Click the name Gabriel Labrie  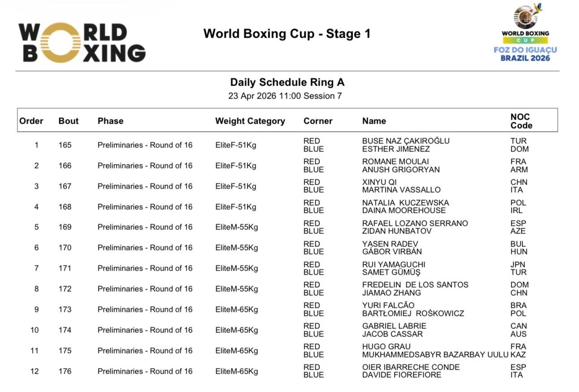394,326
